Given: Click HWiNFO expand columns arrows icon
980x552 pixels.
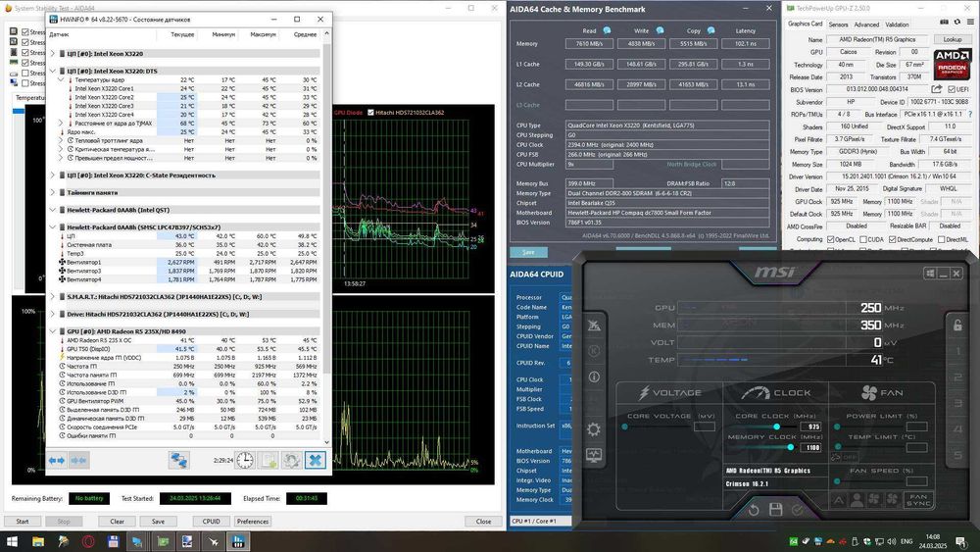Looking at the screenshot, I should (x=57, y=461).
